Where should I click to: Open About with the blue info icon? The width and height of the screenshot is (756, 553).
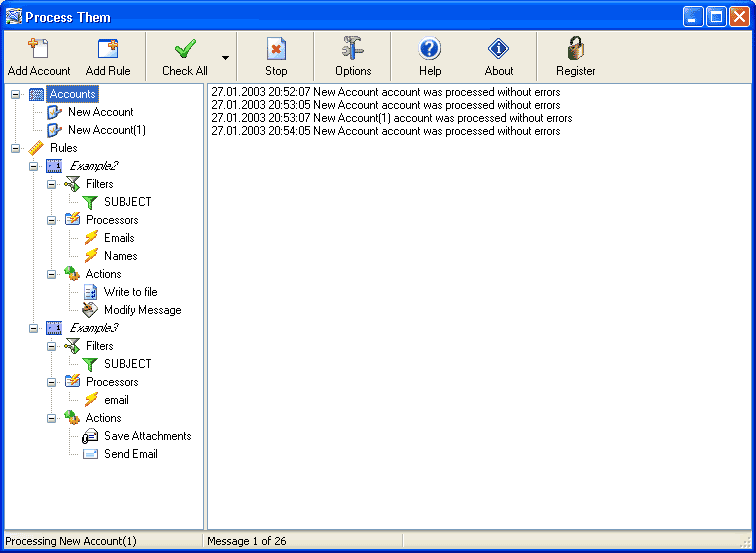pyautogui.click(x=499, y=49)
